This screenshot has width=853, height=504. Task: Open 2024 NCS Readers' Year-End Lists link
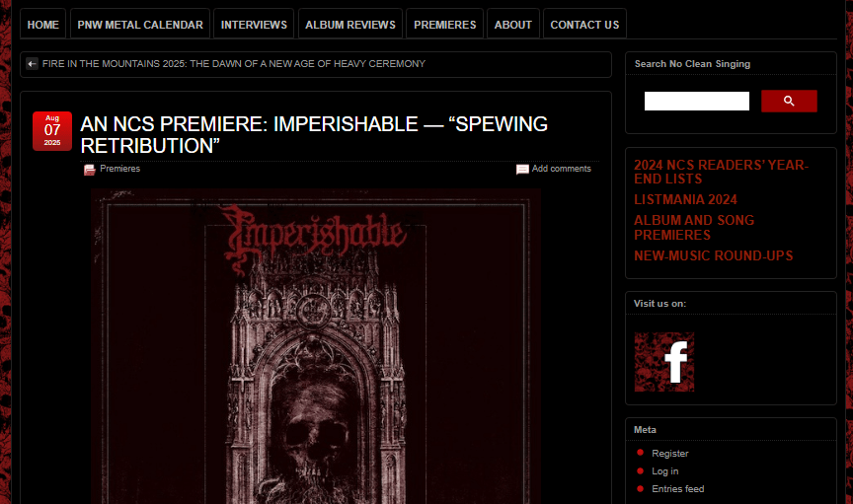click(722, 172)
